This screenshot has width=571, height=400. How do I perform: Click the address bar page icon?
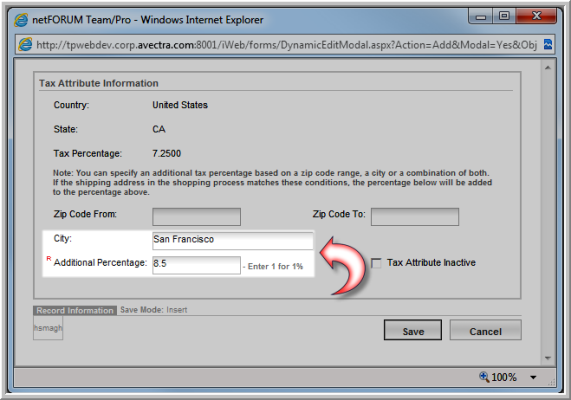(x=25, y=45)
